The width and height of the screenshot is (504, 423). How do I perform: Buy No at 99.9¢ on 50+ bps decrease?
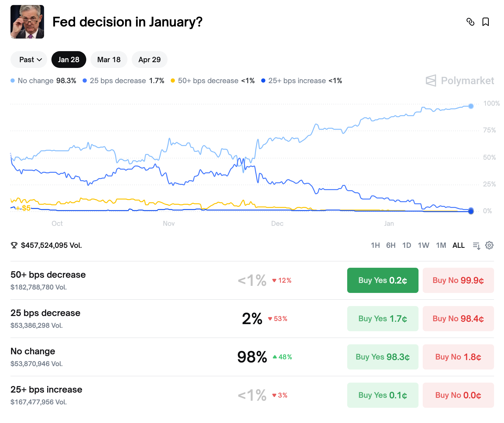click(458, 280)
